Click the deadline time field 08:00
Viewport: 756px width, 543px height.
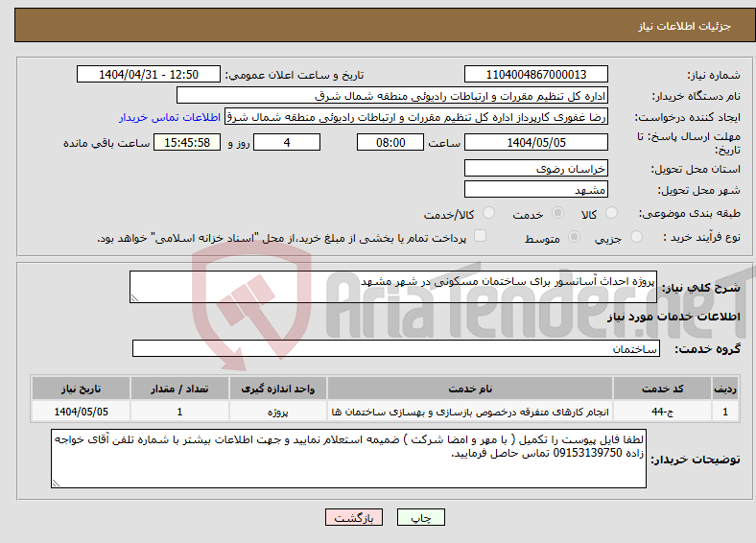[x=390, y=142]
